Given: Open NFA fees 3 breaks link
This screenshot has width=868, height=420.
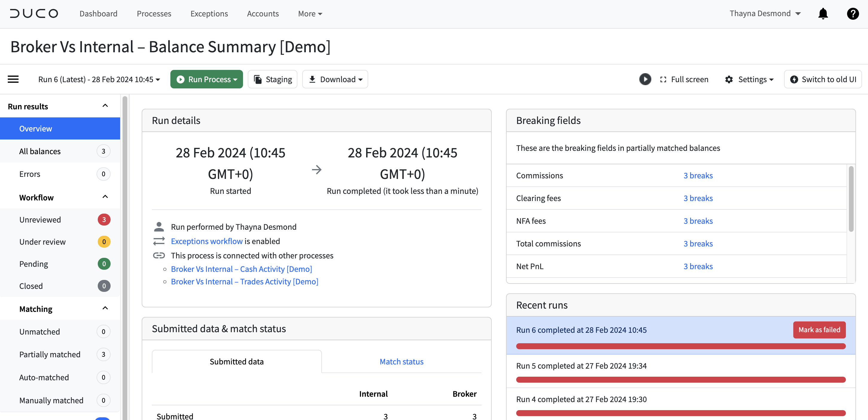Looking at the screenshot, I should pyautogui.click(x=698, y=221).
